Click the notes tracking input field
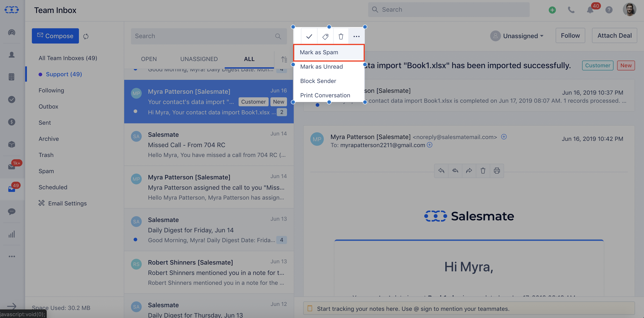 coord(469,309)
